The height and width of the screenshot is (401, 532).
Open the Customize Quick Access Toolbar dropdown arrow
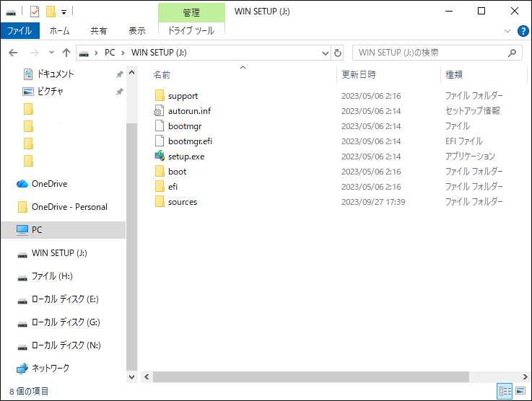[x=64, y=12]
